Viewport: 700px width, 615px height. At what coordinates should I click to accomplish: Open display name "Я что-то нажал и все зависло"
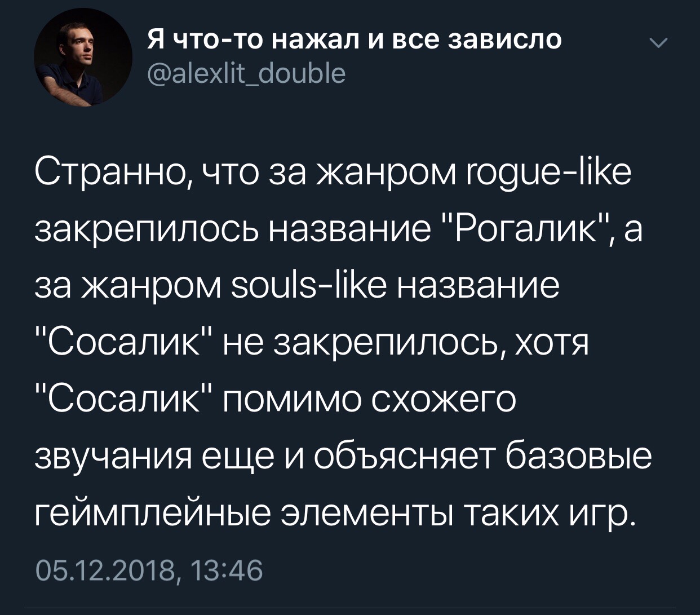pos(355,39)
